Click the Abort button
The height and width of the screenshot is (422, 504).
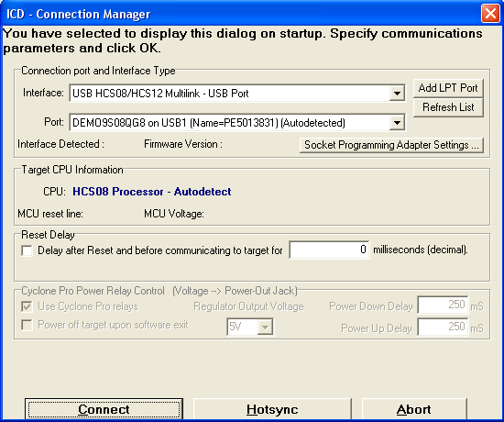point(414,409)
